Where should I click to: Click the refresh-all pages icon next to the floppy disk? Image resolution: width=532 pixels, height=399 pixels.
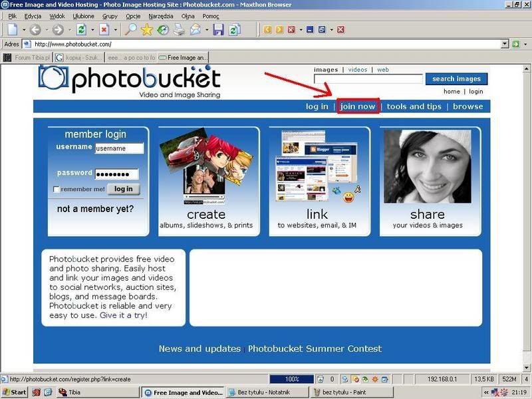(235, 30)
